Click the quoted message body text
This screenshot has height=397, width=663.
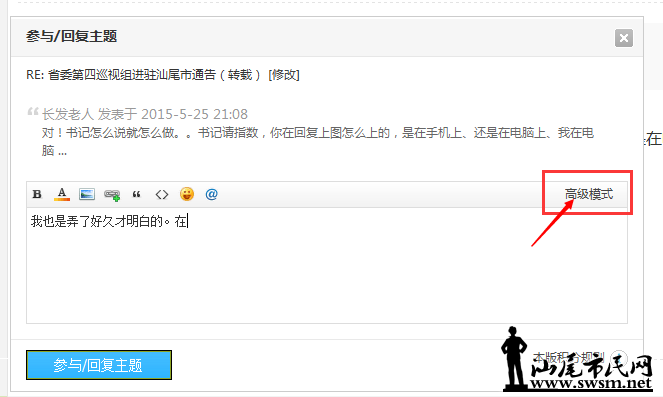coord(318,142)
